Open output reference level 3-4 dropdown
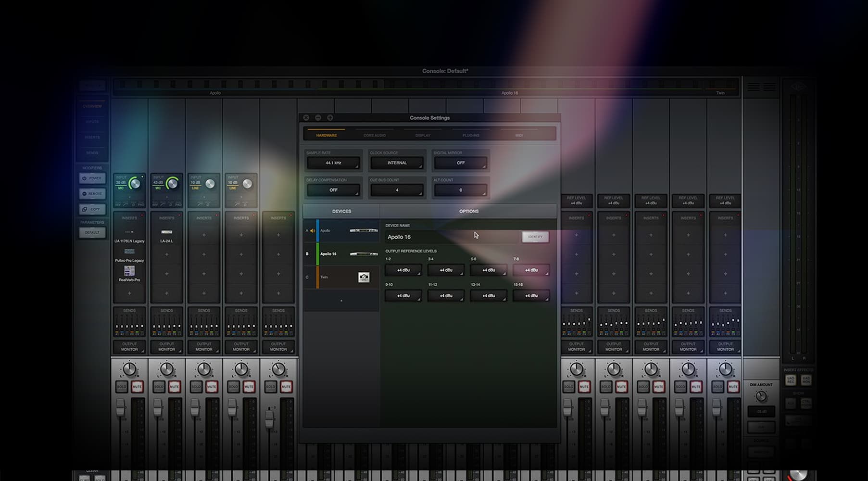868x481 pixels. [446, 270]
